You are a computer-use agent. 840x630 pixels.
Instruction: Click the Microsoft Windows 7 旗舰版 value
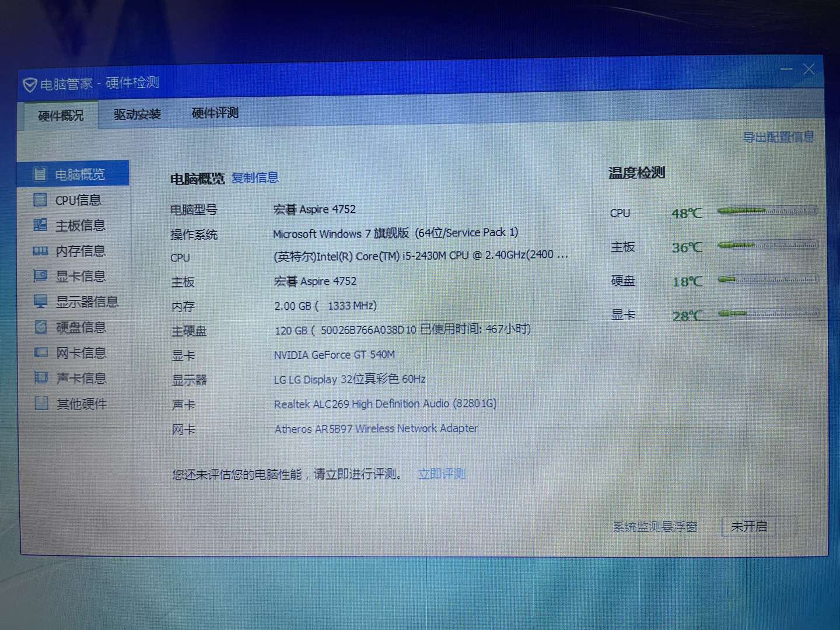pyautogui.click(x=395, y=233)
